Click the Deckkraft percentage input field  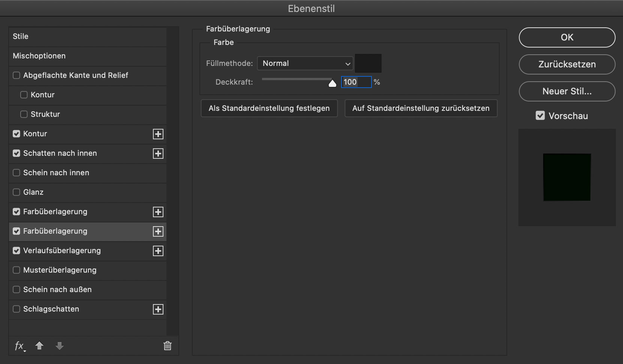coord(356,82)
